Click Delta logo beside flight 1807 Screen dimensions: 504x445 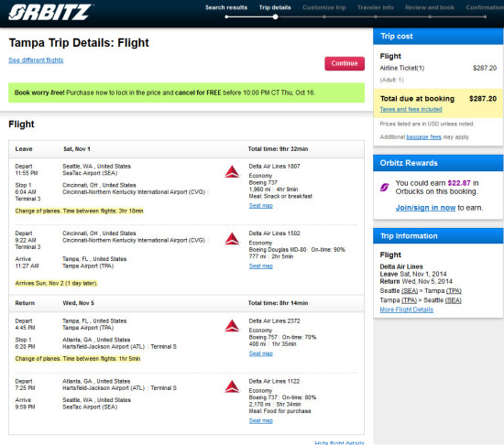tap(232, 172)
